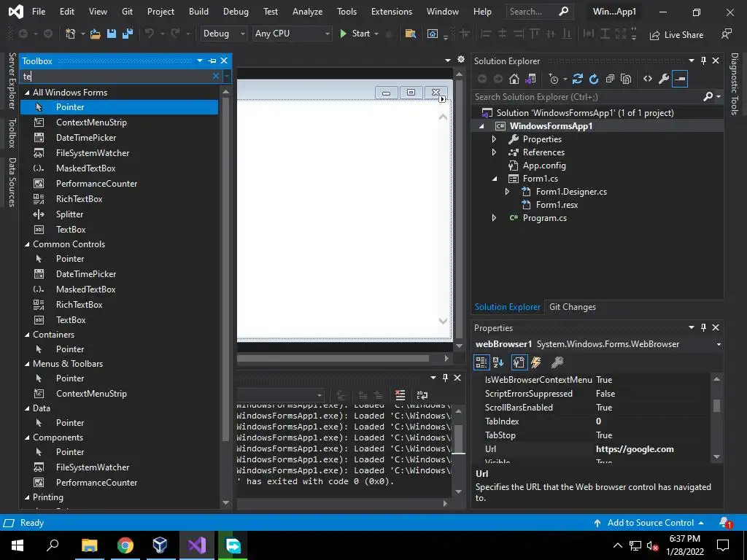Switch Properties to Alphabetical sort
The height and width of the screenshot is (560, 747).
pos(498,362)
